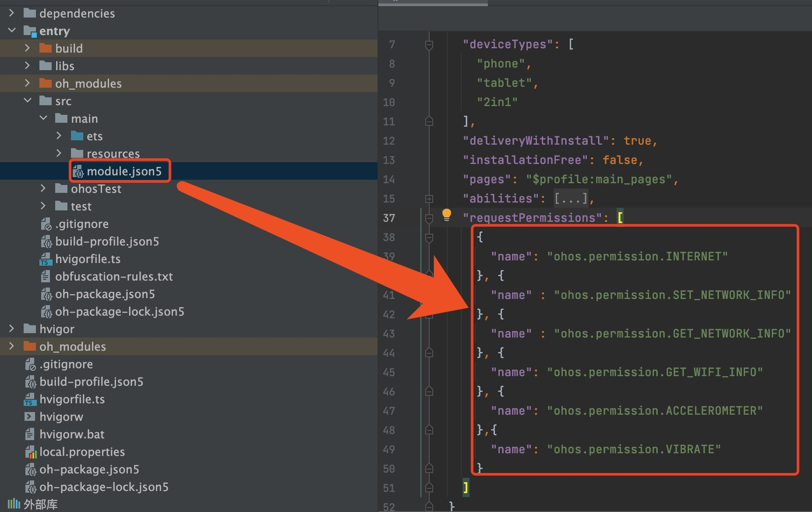Click line number 37 in gutter
This screenshot has height=512, width=812.
[389, 218]
